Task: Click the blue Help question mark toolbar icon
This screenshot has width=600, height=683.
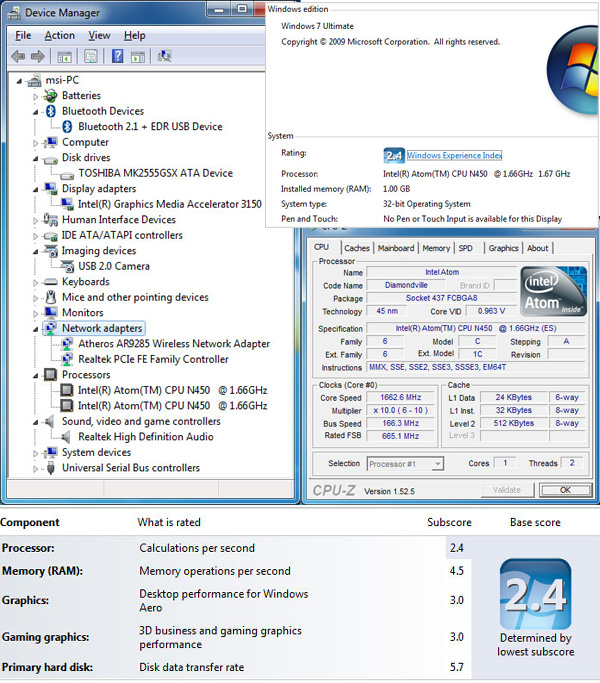Action: click(x=118, y=56)
